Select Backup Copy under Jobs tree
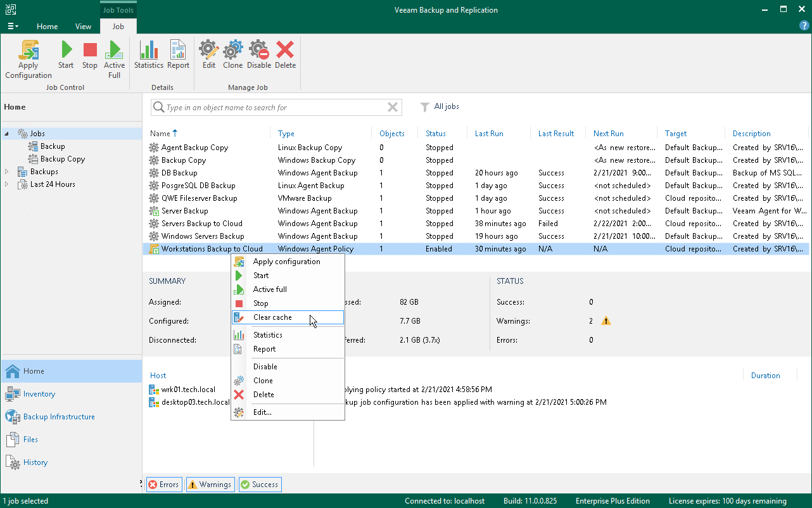This screenshot has width=812, height=508. click(63, 159)
